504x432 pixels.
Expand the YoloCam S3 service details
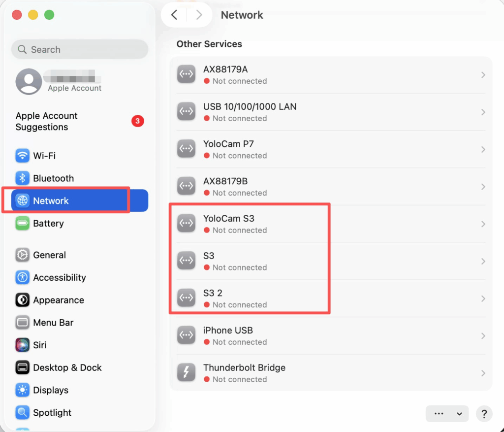[483, 224]
